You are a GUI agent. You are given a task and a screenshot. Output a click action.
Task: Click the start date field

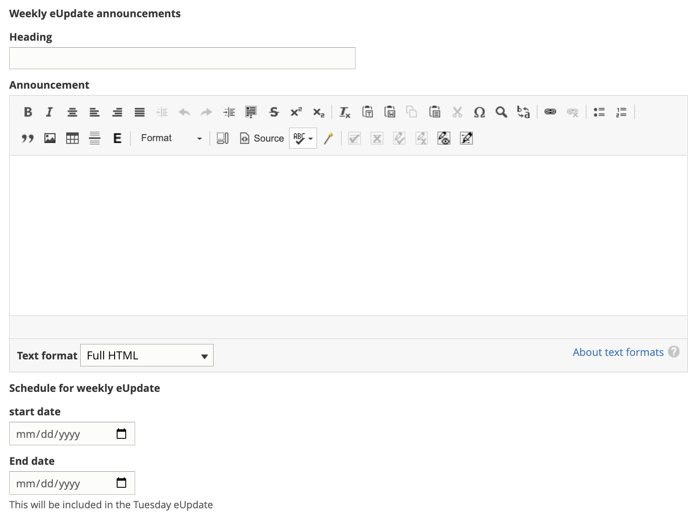pos(72,434)
